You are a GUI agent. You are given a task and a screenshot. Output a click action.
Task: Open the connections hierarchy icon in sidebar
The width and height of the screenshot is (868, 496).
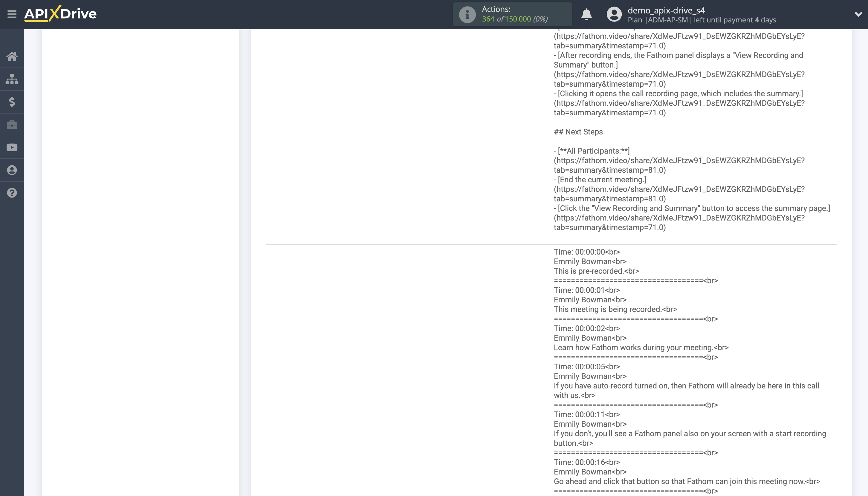pyautogui.click(x=12, y=79)
